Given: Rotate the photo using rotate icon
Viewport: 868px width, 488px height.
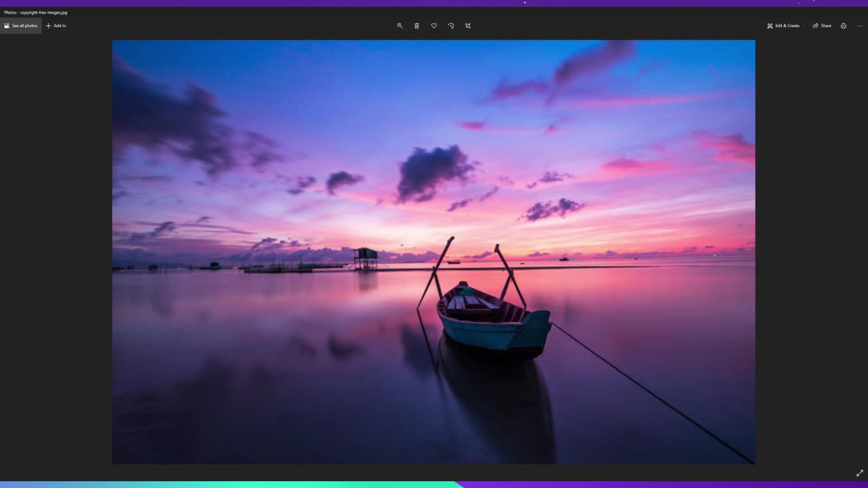Looking at the screenshot, I should (451, 26).
